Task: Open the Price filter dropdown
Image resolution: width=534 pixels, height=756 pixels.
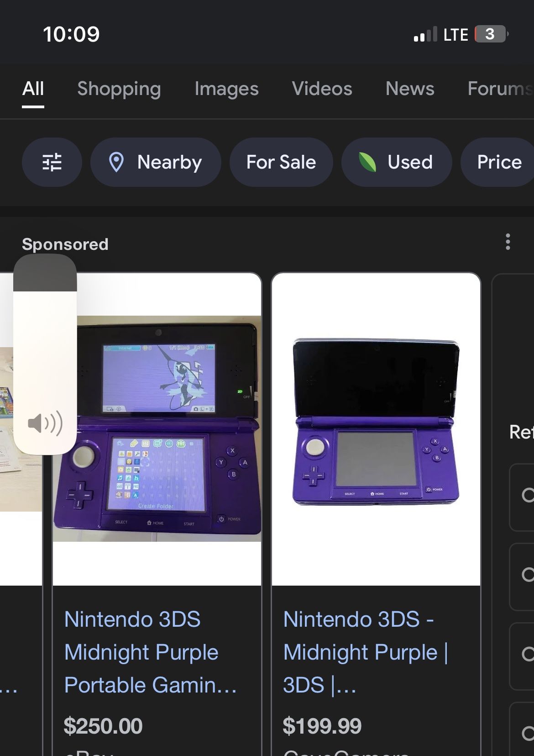Action: coord(499,162)
